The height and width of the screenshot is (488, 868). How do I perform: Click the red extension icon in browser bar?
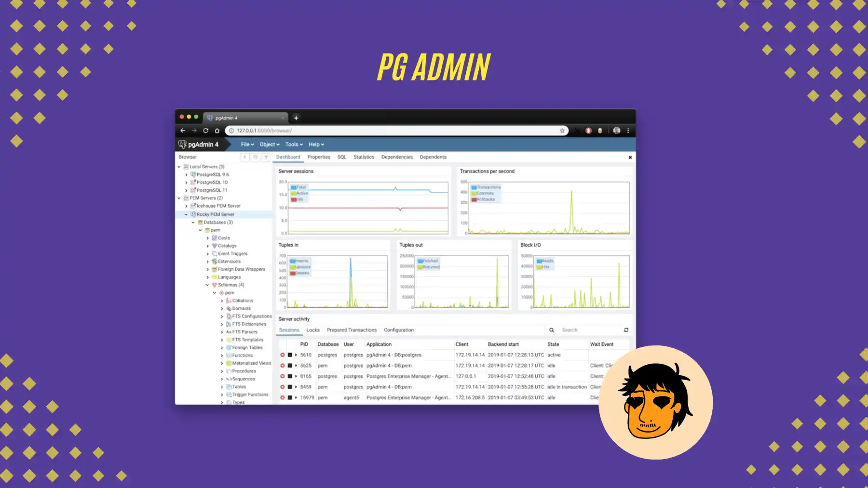pyautogui.click(x=588, y=131)
